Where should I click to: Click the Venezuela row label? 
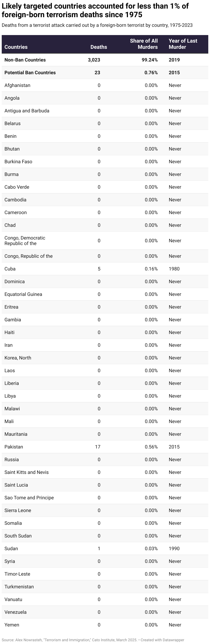[x=15, y=612]
